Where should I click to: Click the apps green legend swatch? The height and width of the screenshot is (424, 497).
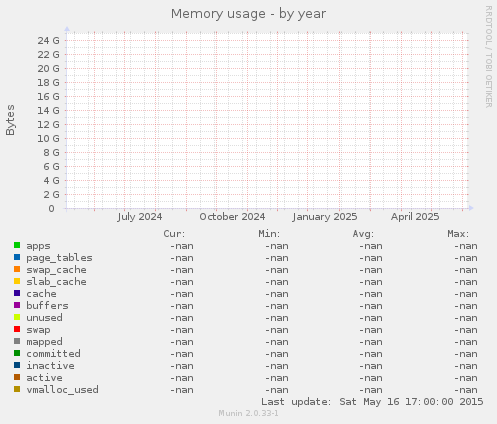click(x=17, y=245)
